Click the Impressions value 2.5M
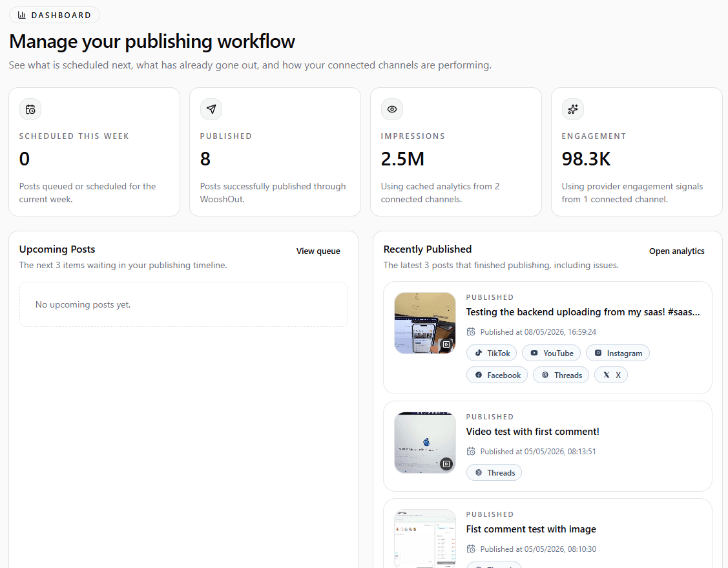The width and height of the screenshot is (728, 568). point(402,159)
